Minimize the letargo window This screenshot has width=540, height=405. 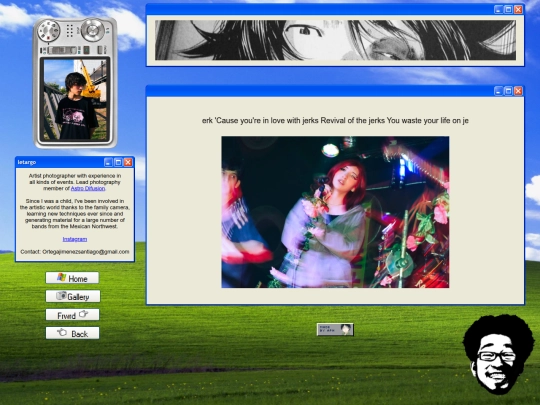pos(108,162)
